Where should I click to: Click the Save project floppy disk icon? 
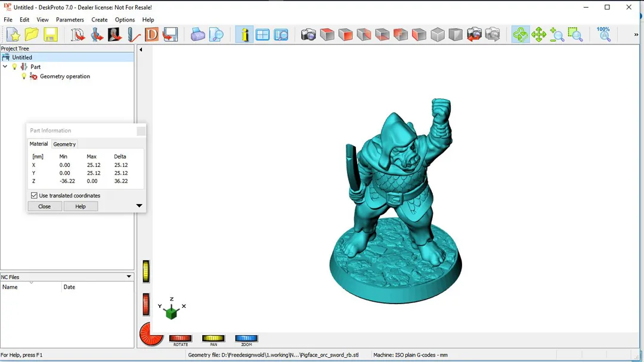(50, 35)
